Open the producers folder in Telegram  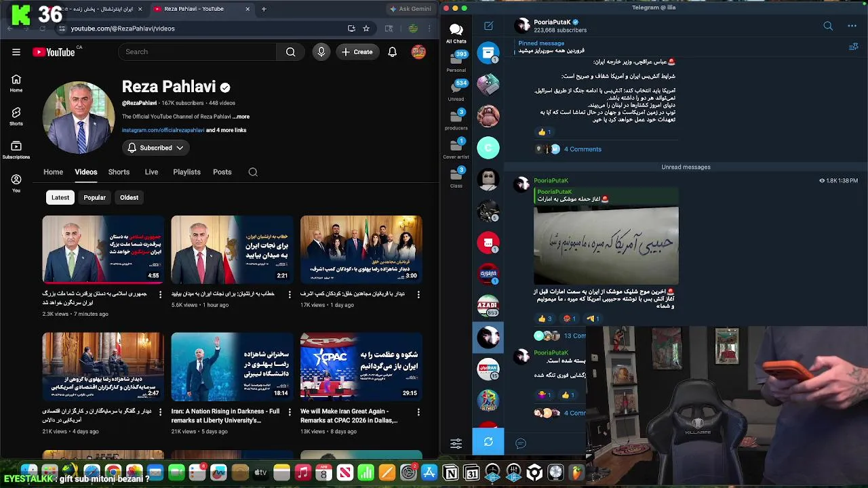tap(456, 119)
